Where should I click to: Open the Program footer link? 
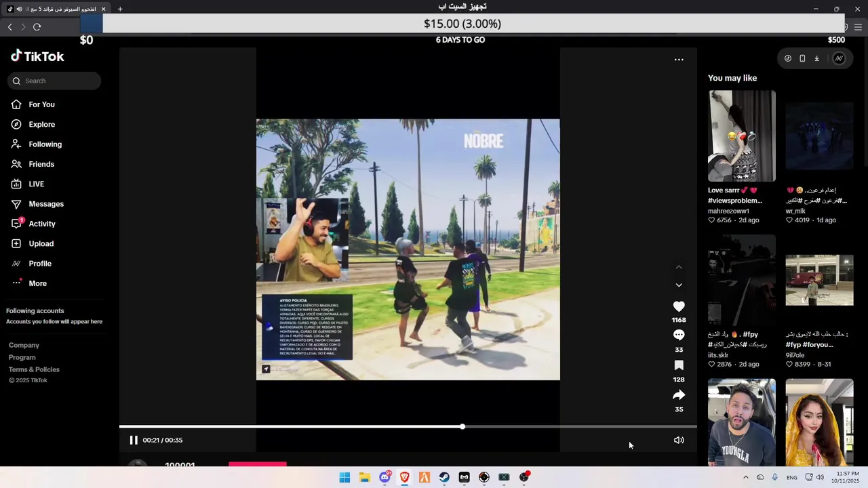22,357
